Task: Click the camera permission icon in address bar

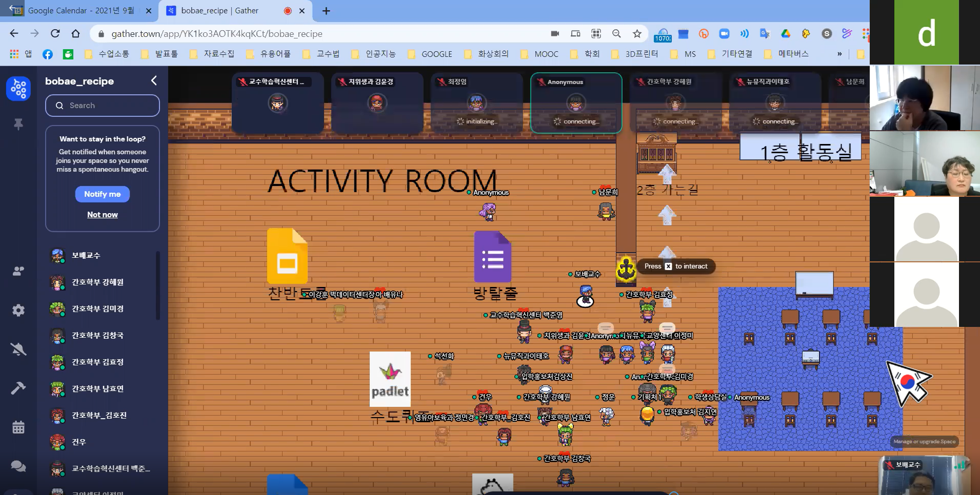Action: [x=555, y=33]
